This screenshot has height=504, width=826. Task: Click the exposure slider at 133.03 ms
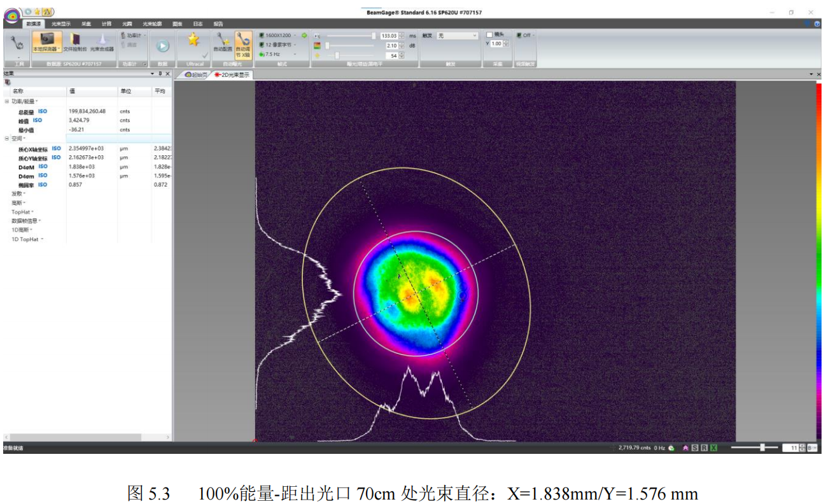click(x=374, y=36)
